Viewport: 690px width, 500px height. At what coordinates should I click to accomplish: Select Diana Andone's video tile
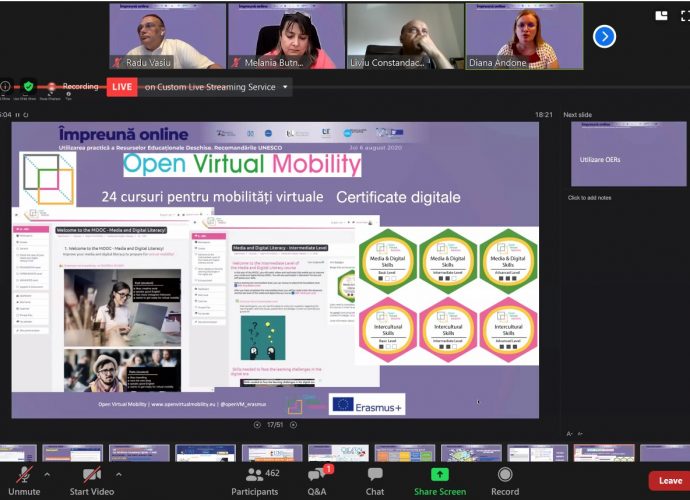click(525, 36)
